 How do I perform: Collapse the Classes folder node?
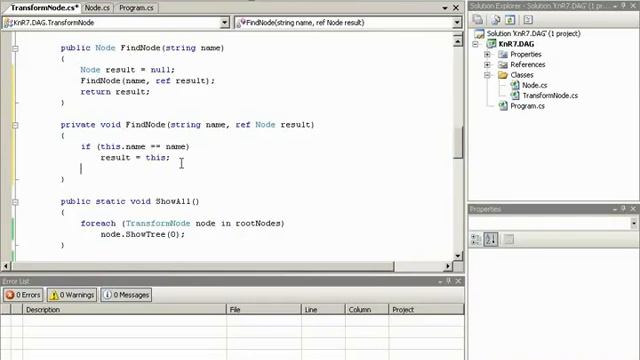pyautogui.click(x=487, y=75)
